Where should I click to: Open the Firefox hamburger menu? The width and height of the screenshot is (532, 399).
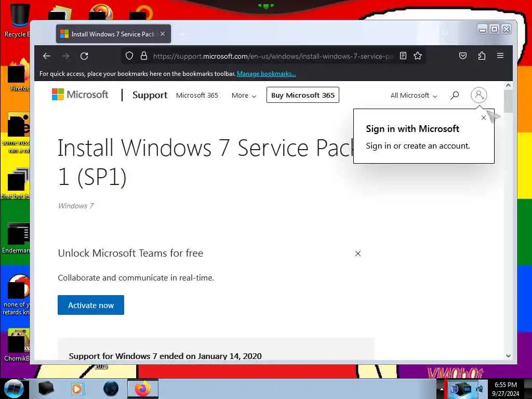pyautogui.click(x=500, y=56)
